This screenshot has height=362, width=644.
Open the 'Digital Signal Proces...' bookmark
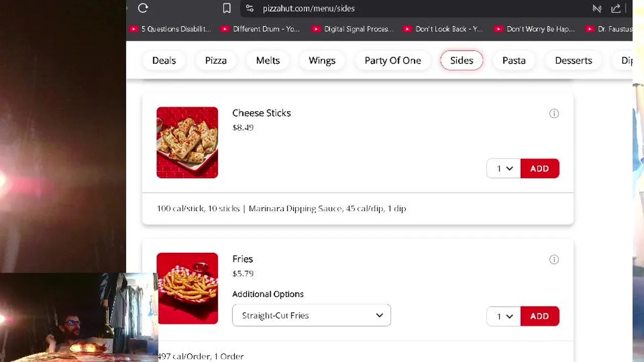[x=353, y=29]
